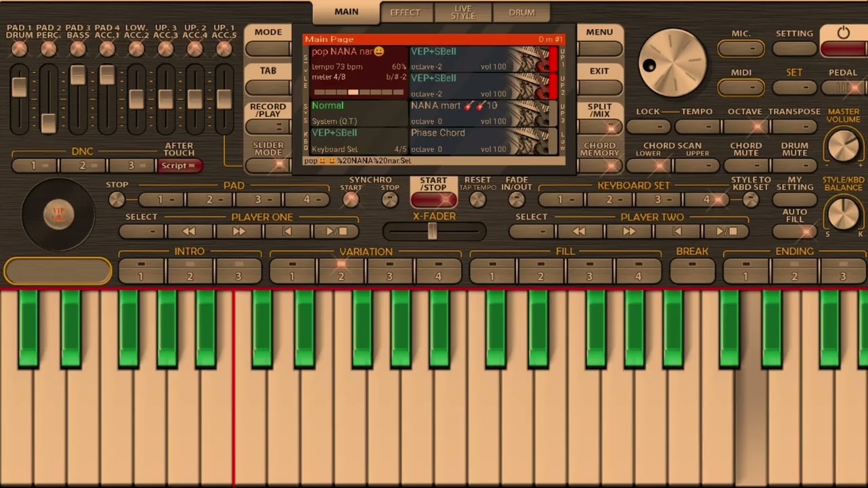The height and width of the screenshot is (488, 868).
Task: Toggle Chord Mute
Action: coord(746,165)
